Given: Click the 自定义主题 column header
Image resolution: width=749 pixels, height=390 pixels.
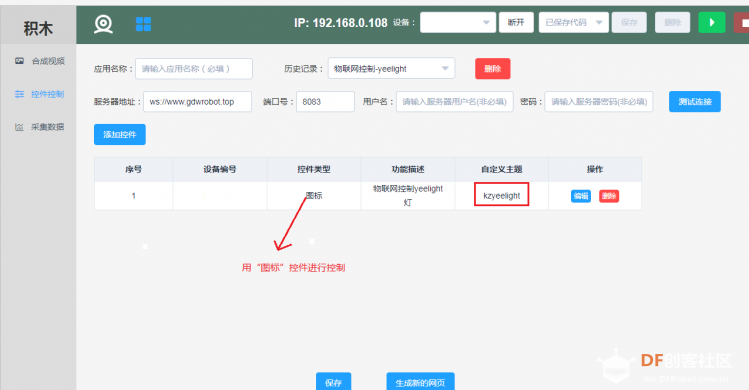Looking at the screenshot, I should coord(502,169).
